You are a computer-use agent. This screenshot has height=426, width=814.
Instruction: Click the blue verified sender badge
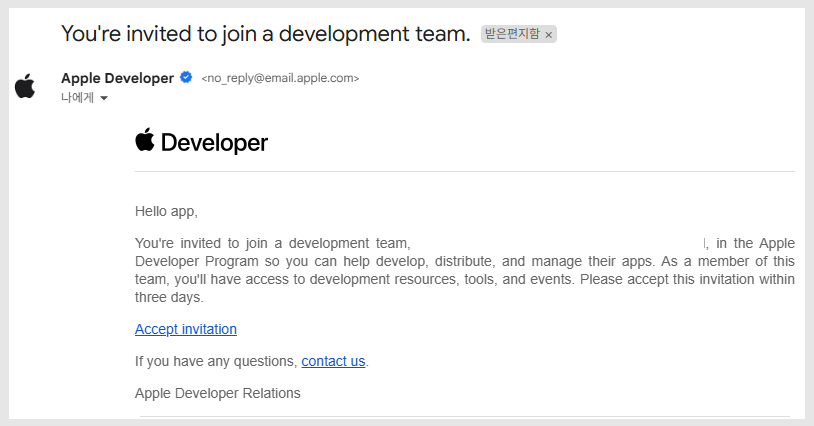(185, 78)
